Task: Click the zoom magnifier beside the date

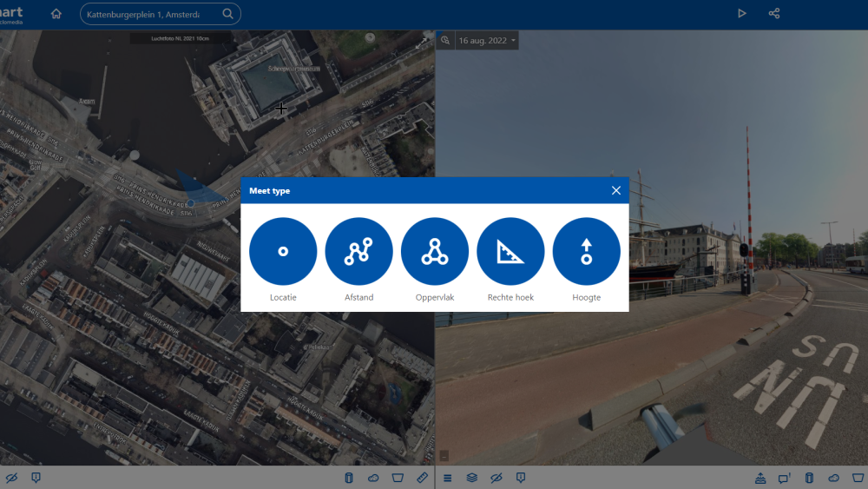Action: click(445, 41)
